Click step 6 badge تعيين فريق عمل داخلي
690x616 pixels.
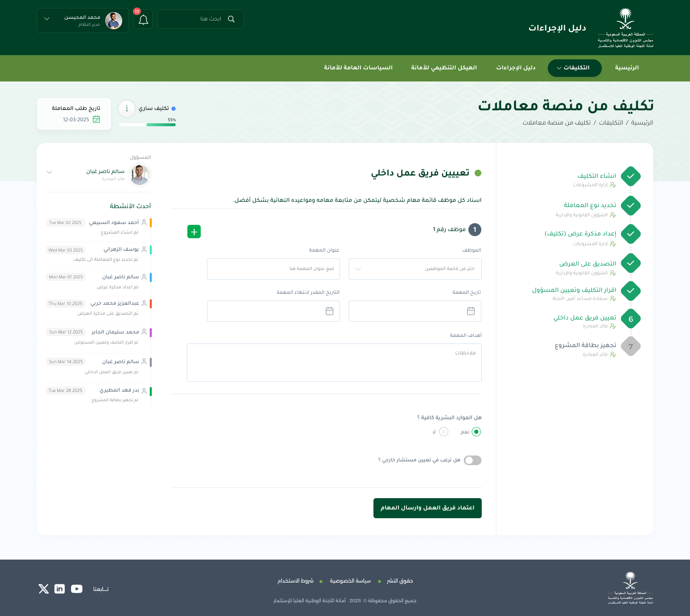pyautogui.click(x=631, y=319)
